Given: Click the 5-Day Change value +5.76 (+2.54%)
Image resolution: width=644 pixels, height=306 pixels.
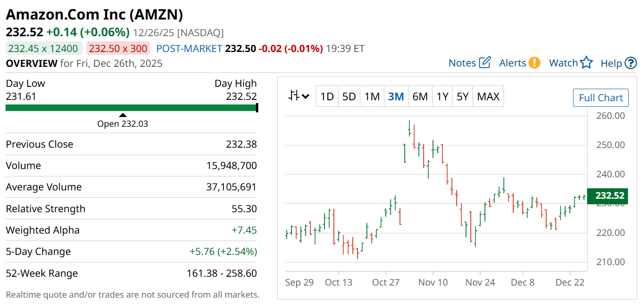Looking at the screenshot, I should pyautogui.click(x=223, y=251).
